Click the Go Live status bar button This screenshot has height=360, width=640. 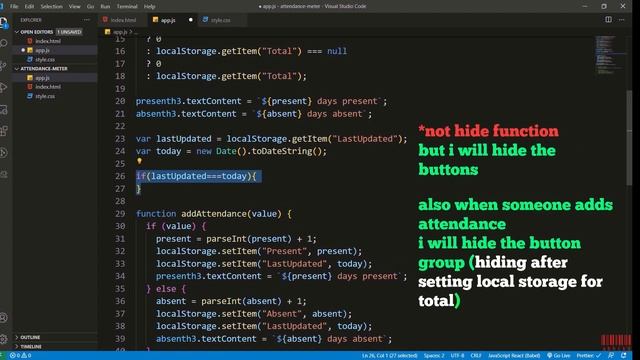(558, 356)
